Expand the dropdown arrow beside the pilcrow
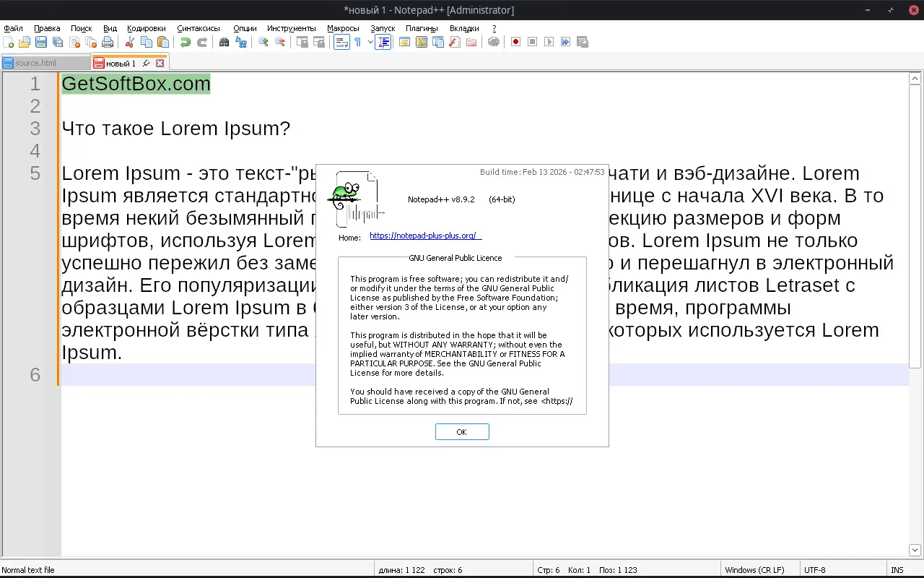 point(370,42)
